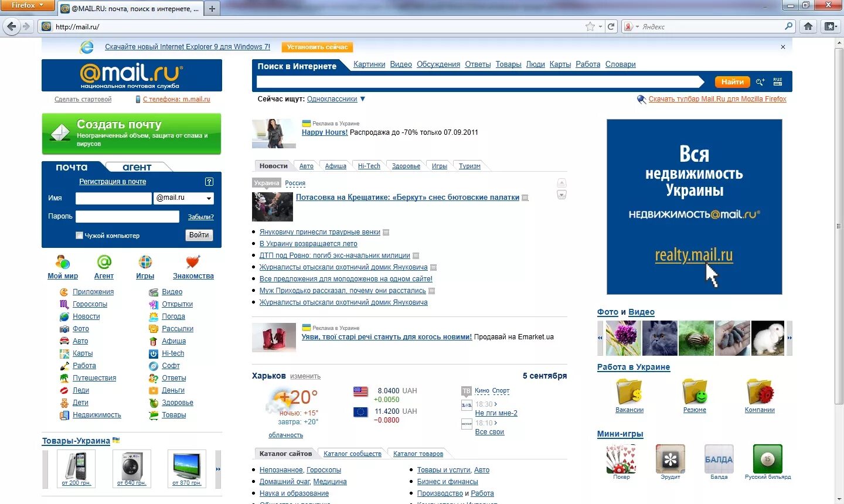Image resolution: width=844 pixels, height=504 pixels.
Task: Close the Internet Explorer 9 banner
Action: click(x=783, y=47)
